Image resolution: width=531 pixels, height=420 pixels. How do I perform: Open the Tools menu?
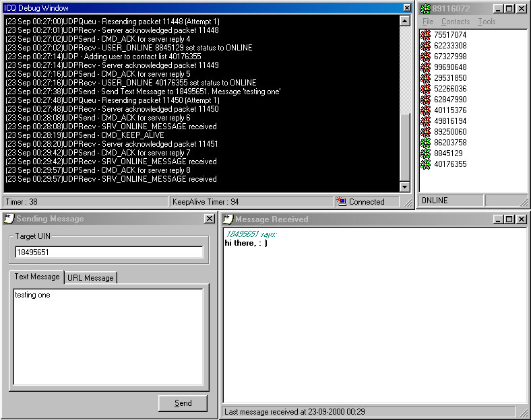point(487,22)
